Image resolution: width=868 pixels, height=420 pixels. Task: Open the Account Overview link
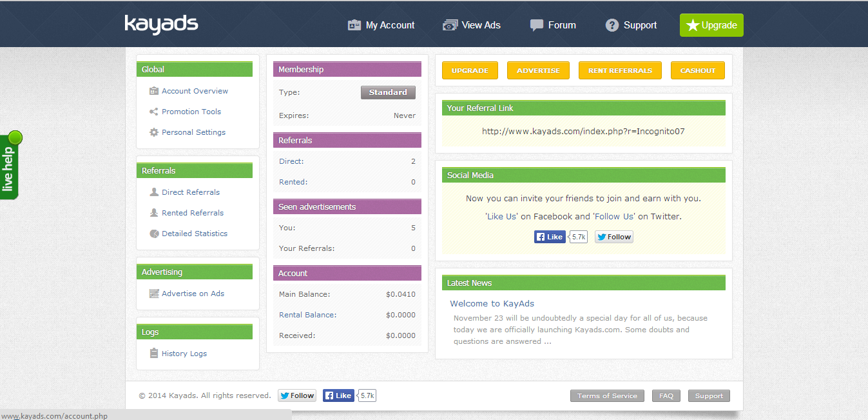[195, 91]
